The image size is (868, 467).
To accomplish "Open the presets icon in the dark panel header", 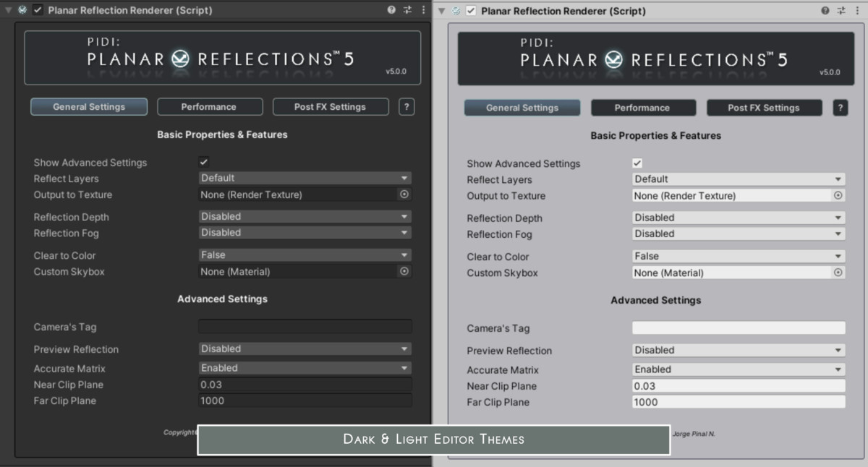I will 407,10.
